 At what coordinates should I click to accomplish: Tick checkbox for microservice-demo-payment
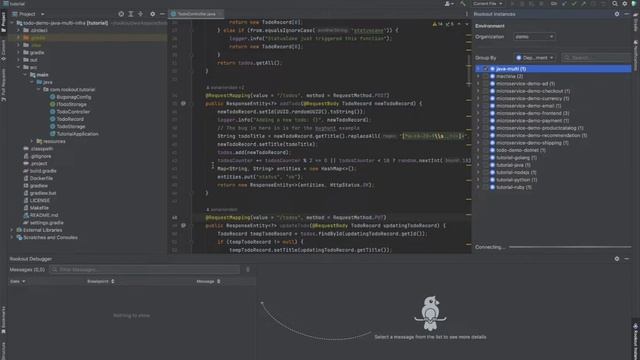pyautogui.click(x=485, y=120)
